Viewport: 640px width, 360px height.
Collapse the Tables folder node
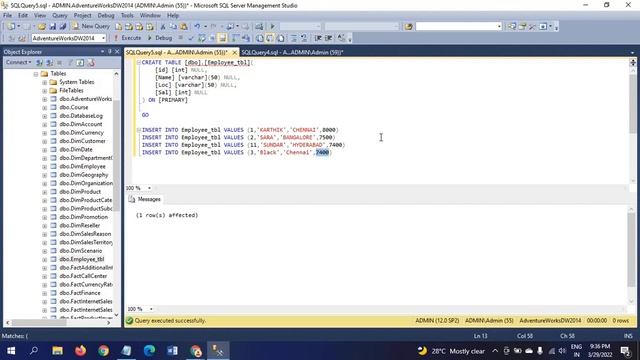click(36, 74)
